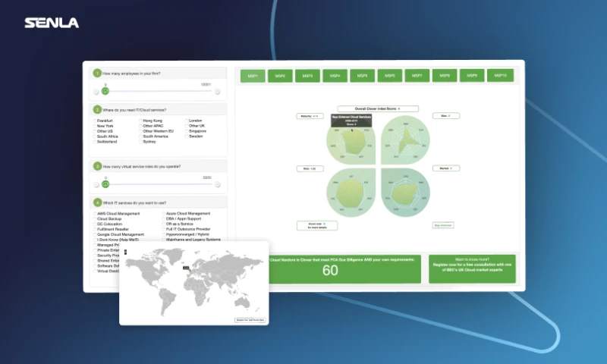
Task: Check the South Africa checkbox
Action: (x=94, y=136)
